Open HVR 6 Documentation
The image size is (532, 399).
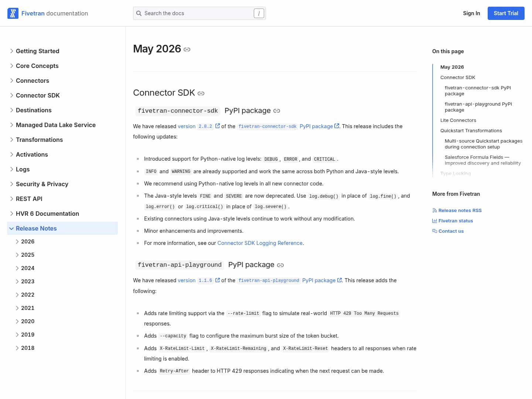(47, 214)
